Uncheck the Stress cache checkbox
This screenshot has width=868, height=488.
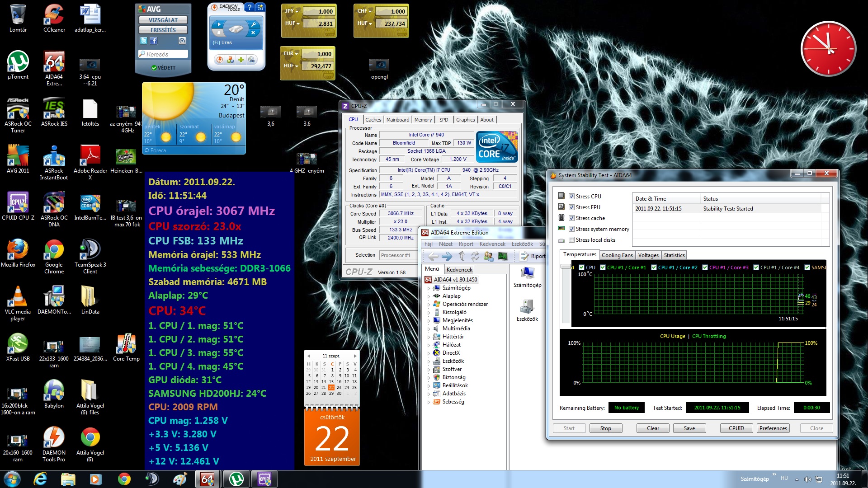[x=571, y=218]
